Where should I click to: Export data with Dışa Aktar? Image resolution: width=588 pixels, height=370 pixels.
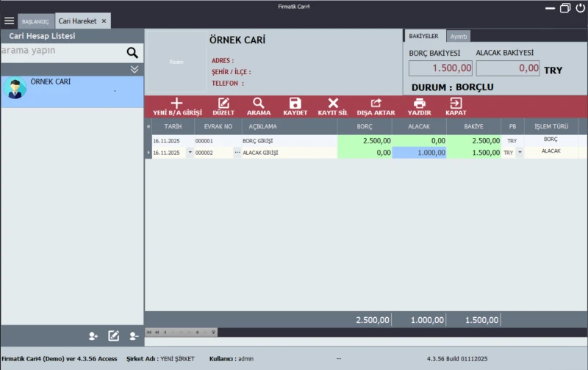(x=376, y=104)
